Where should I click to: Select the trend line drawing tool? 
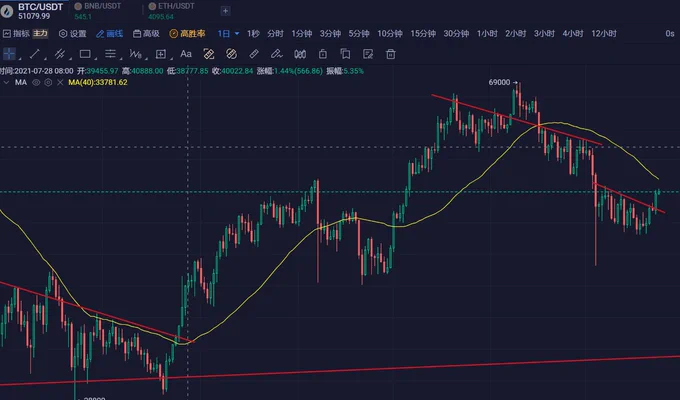34,54
